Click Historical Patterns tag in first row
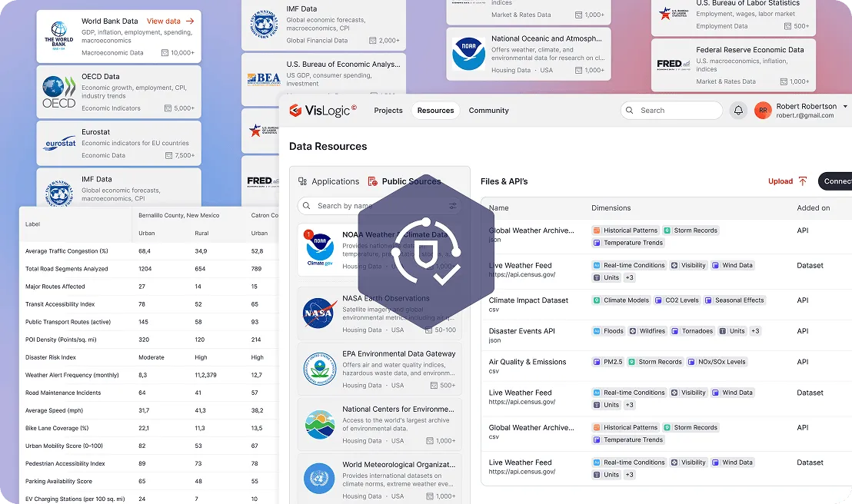852x504 pixels. [x=625, y=230]
